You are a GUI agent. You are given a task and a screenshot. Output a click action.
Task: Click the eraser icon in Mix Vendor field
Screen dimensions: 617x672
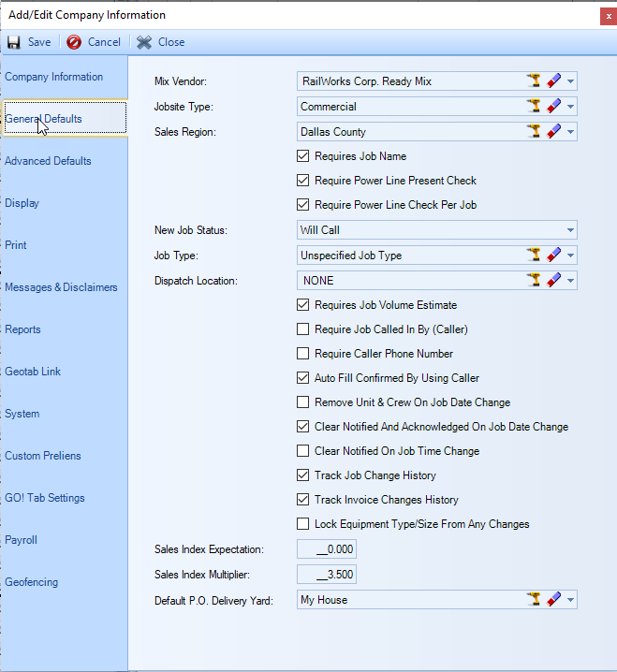[553, 81]
